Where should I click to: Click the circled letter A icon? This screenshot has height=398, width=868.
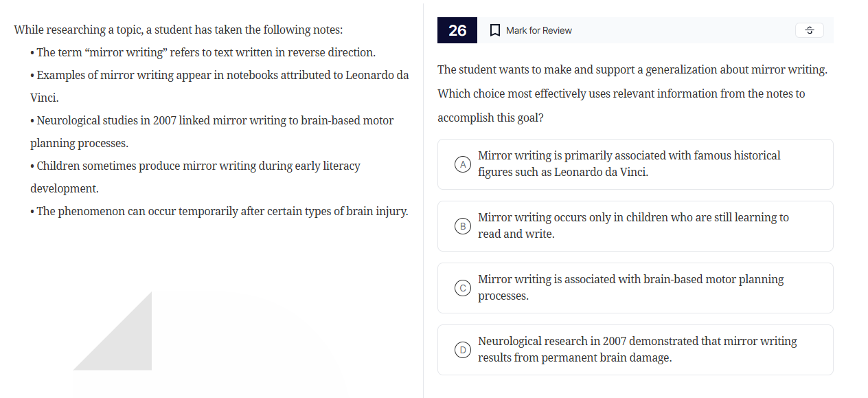tap(462, 164)
